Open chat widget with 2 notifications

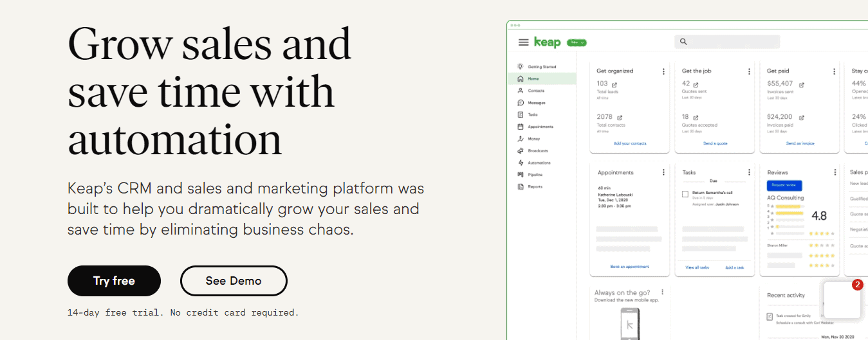coord(842,300)
